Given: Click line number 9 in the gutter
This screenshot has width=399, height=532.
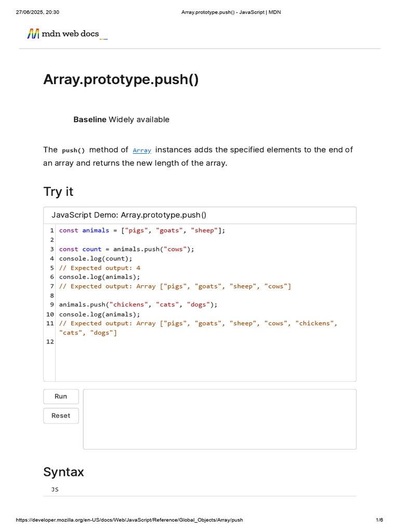Looking at the screenshot, I should 52,305.
